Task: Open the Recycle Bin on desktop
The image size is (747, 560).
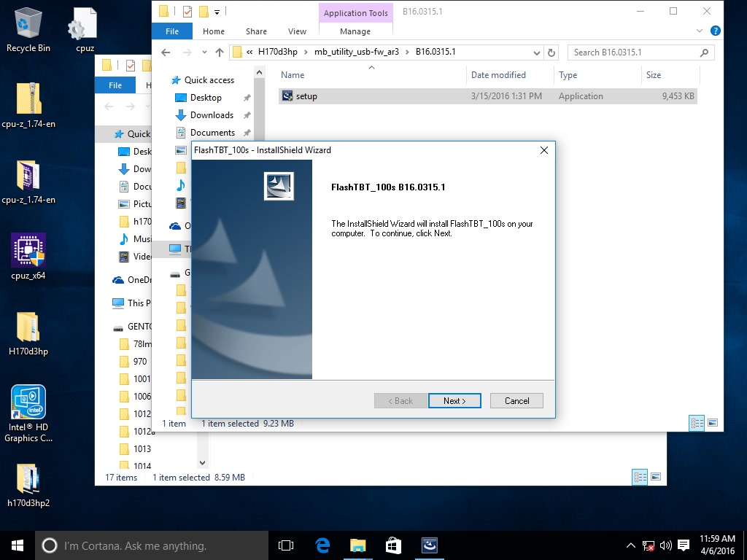Action: (x=28, y=30)
